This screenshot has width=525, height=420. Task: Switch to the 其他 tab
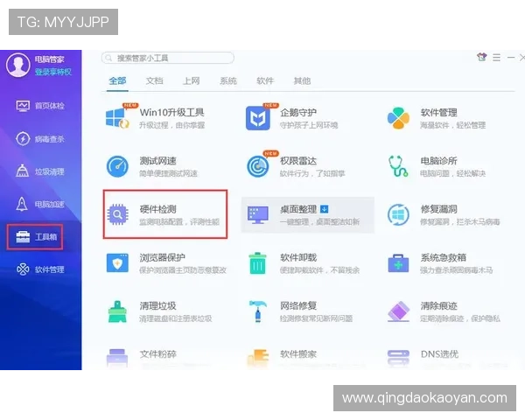tap(302, 80)
